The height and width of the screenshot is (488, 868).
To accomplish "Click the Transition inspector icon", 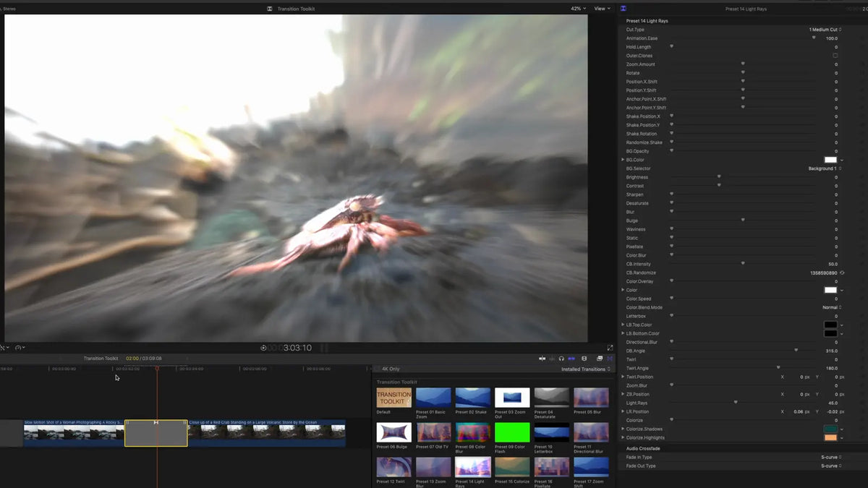I will [624, 9].
